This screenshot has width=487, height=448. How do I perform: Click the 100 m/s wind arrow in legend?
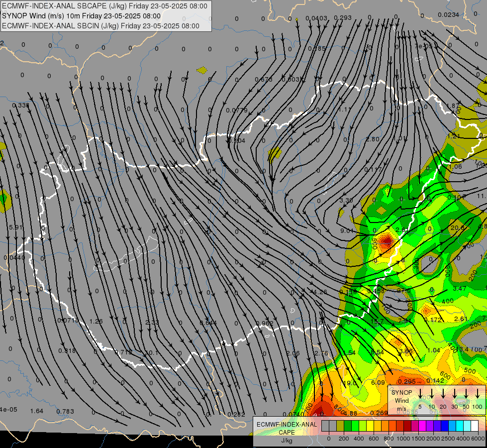point(478,394)
